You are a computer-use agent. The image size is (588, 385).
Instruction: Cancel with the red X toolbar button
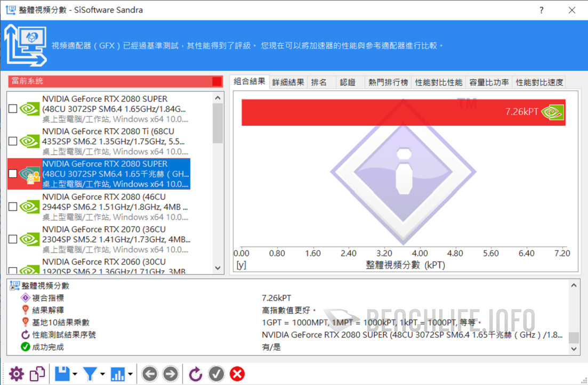pyautogui.click(x=237, y=374)
